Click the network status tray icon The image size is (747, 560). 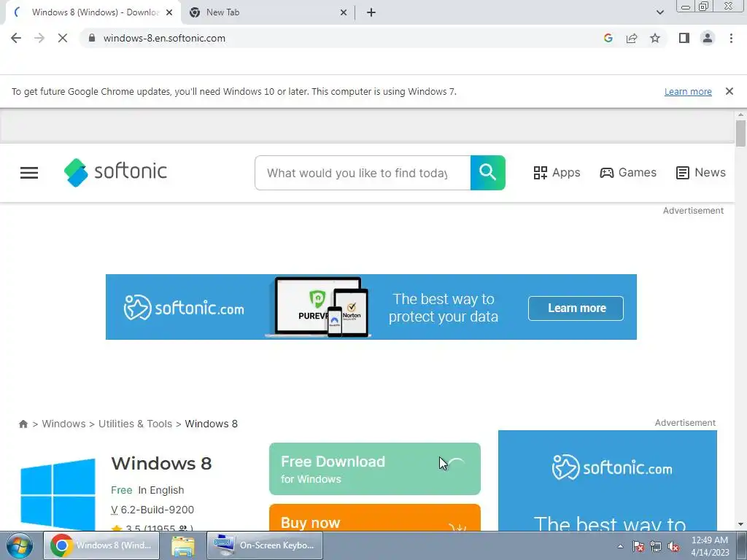click(656, 546)
